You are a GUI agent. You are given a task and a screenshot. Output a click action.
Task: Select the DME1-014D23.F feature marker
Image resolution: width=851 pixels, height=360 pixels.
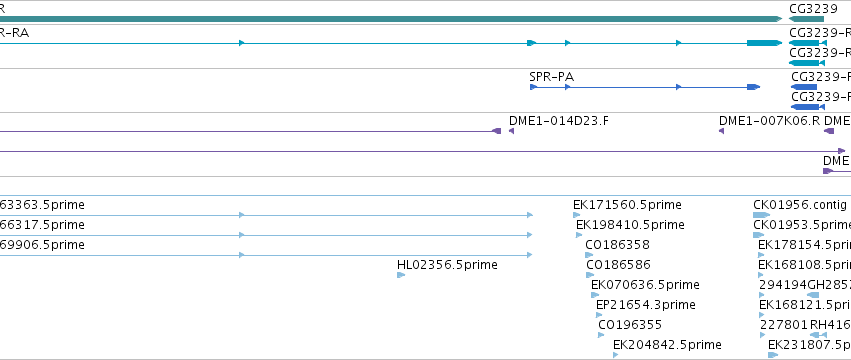pos(511,131)
